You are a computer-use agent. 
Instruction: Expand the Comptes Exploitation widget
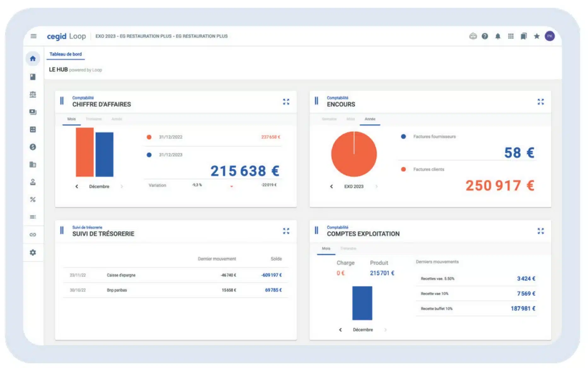pyautogui.click(x=540, y=231)
